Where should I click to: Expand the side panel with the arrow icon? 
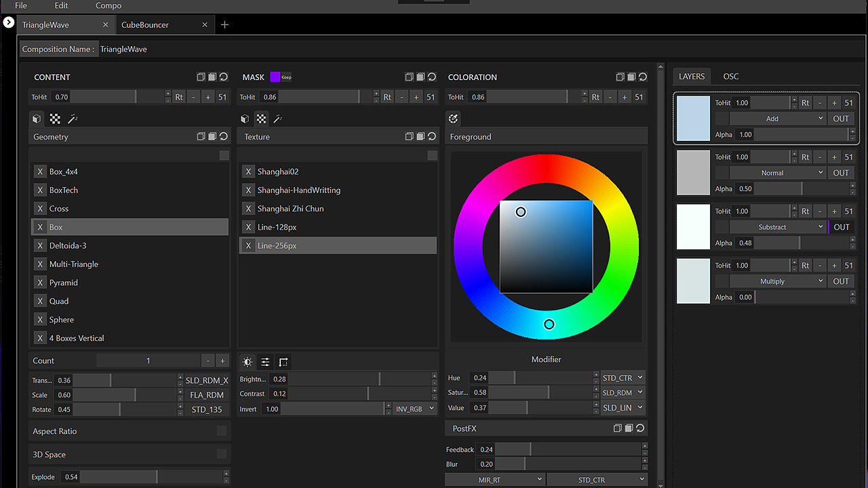8,23
